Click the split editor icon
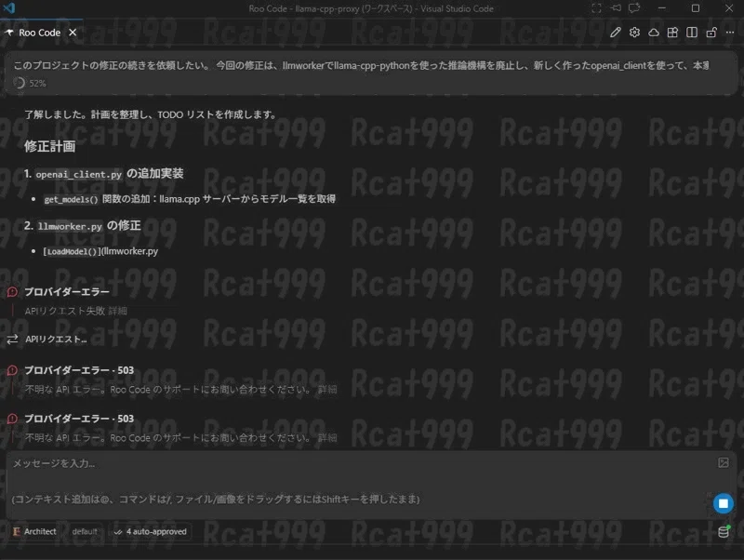The image size is (744, 560). (x=692, y=33)
